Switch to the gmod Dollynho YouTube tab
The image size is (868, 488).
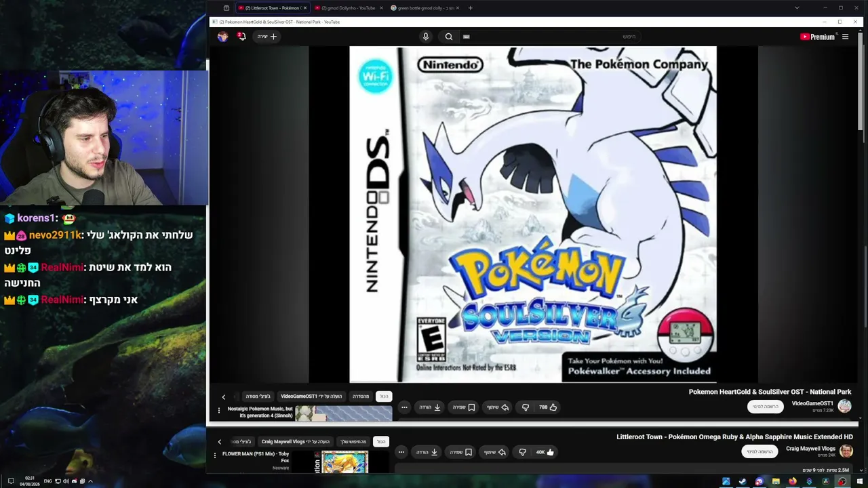coord(348,8)
